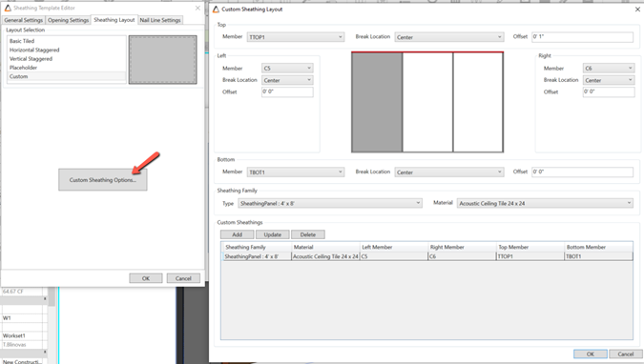The image size is (644, 364).
Task: Open Left Member C5 dropdown
Action: [x=287, y=68]
